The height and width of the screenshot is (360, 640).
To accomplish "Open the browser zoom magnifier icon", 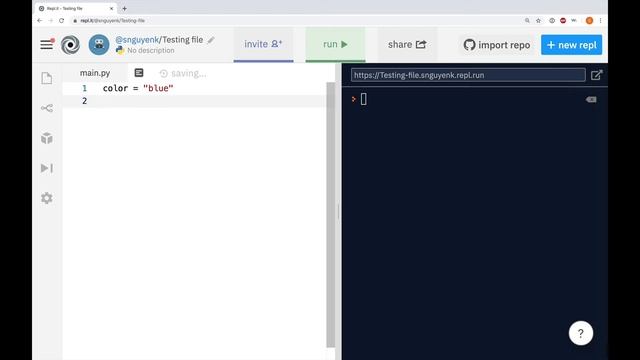I will tap(527, 20).
